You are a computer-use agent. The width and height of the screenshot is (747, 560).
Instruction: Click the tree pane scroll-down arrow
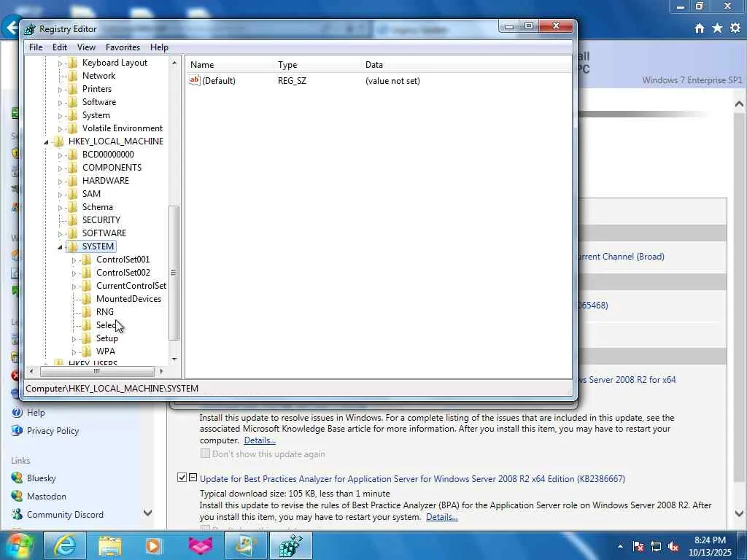[174, 359]
